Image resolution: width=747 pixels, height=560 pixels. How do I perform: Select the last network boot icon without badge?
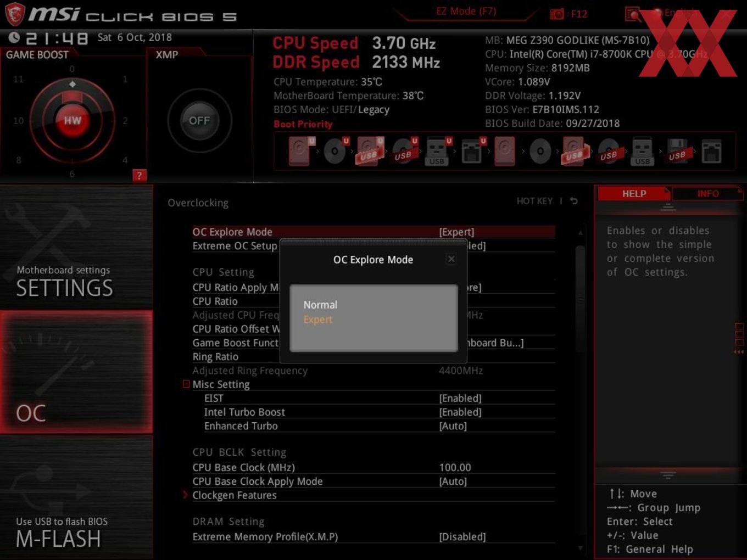tap(711, 151)
